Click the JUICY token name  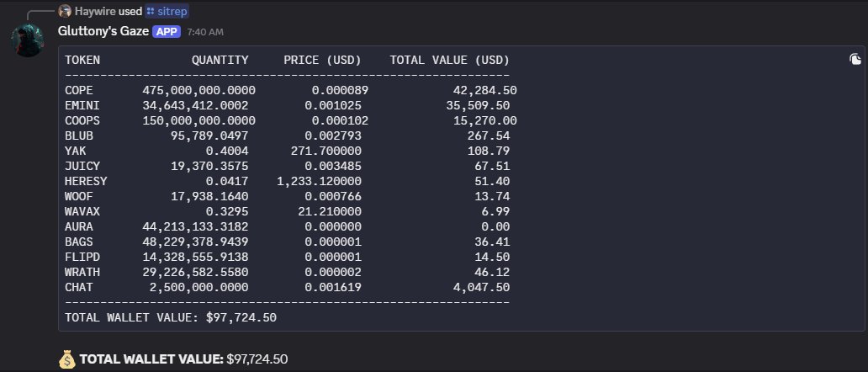(x=82, y=166)
